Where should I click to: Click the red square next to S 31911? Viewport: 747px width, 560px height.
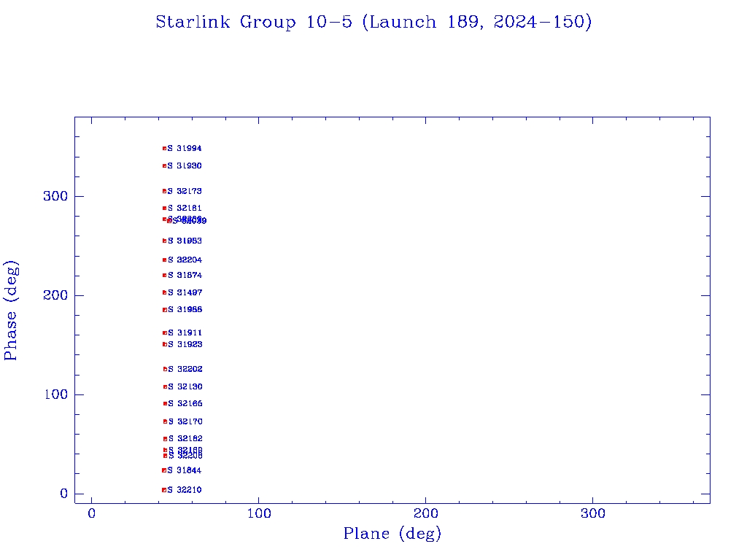click(164, 333)
